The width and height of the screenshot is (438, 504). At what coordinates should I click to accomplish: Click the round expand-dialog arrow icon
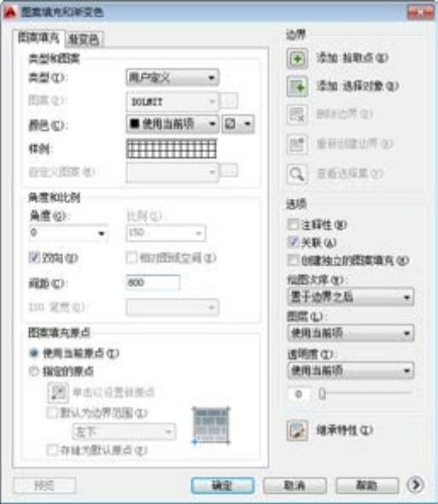tap(416, 484)
